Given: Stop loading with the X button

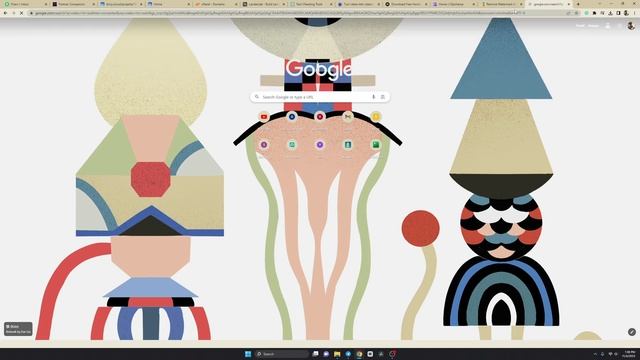Looking at the screenshot, I should coord(22,13).
